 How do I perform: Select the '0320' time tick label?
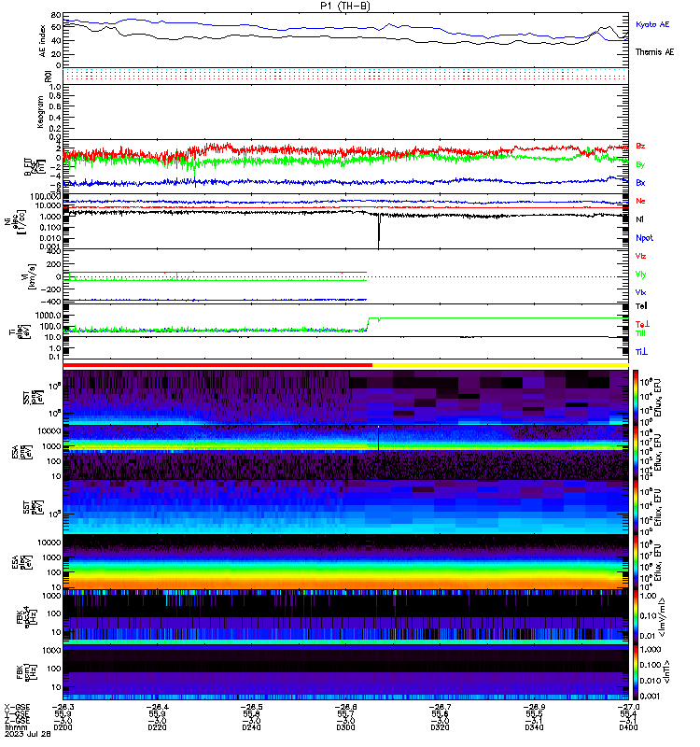[x=440, y=727]
